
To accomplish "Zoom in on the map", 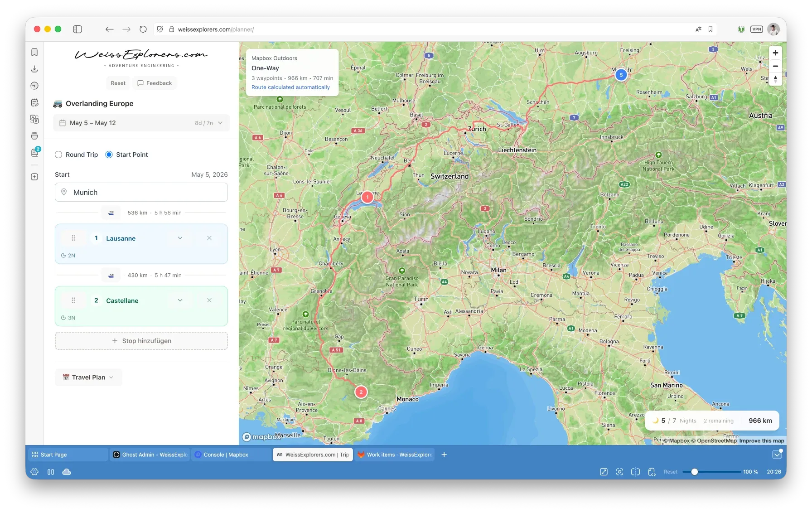I will coord(775,53).
